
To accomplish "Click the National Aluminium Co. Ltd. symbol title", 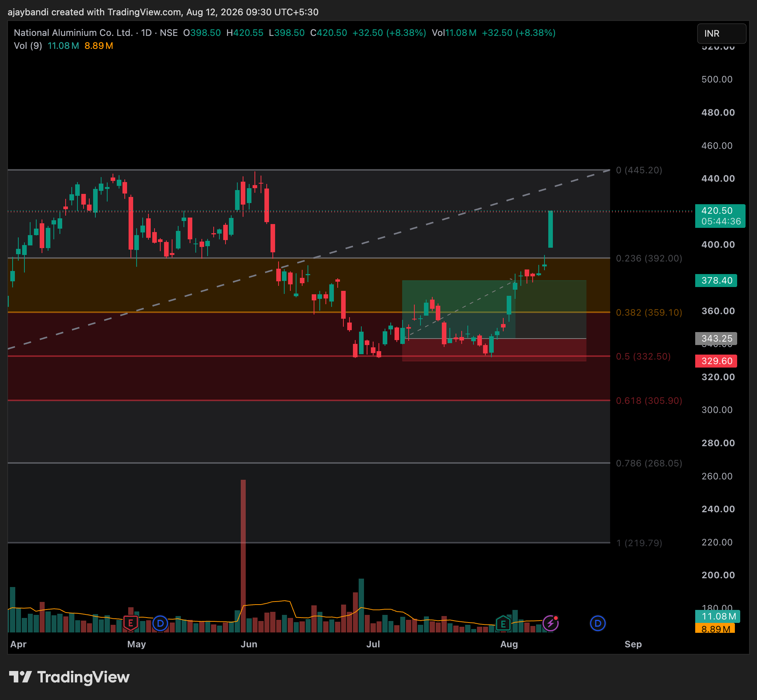I will point(73,33).
